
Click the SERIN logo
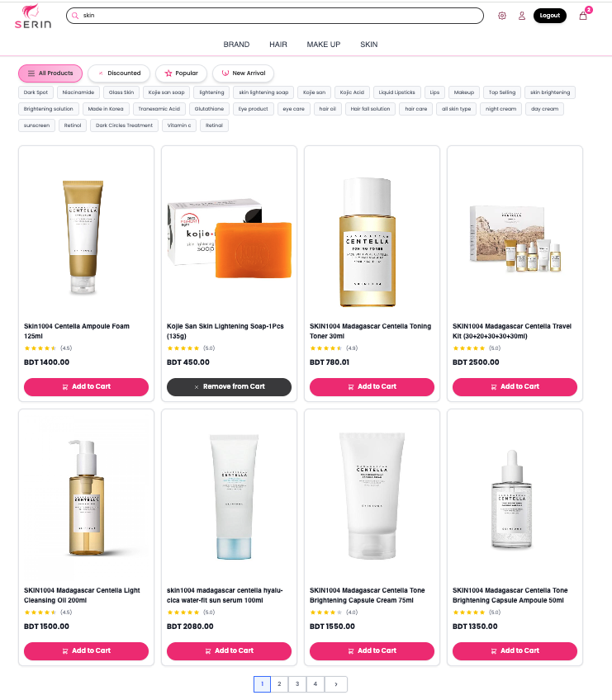coord(33,17)
